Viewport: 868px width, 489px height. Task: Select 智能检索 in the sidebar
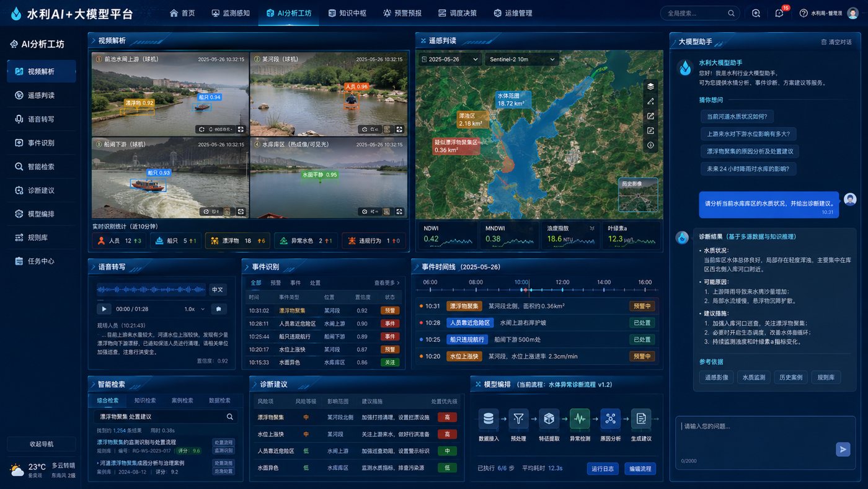pos(42,166)
